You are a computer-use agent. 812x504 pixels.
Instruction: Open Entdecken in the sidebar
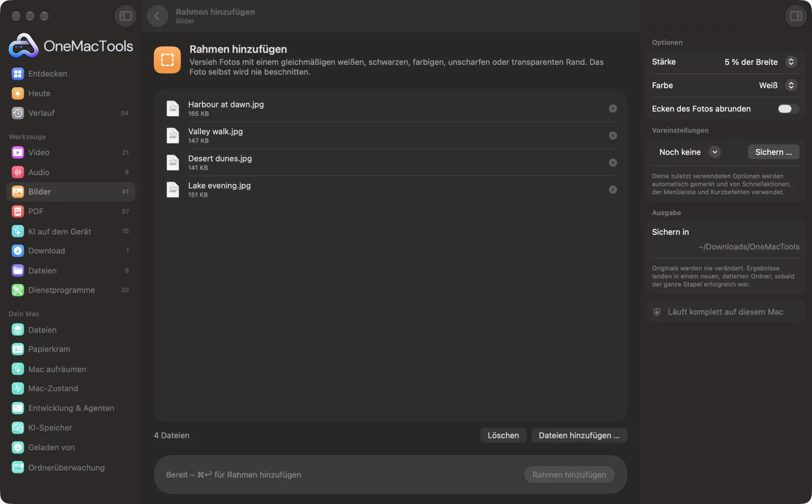tap(71, 74)
